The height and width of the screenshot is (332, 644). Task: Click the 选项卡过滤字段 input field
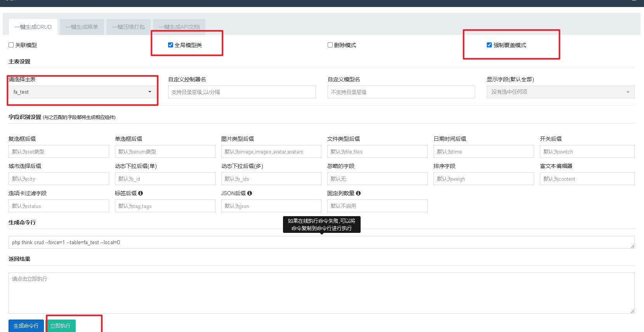pyautogui.click(x=59, y=206)
